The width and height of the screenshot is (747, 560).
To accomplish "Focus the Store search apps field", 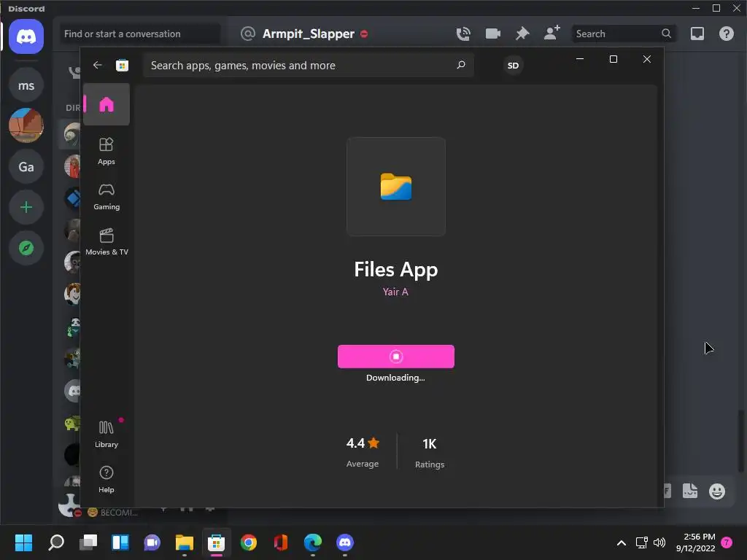I will coord(308,65).
